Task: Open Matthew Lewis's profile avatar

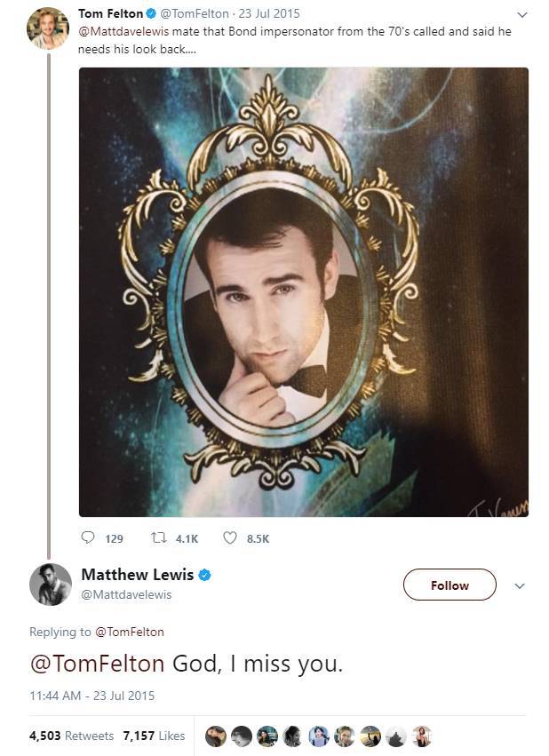Action: 50,585
